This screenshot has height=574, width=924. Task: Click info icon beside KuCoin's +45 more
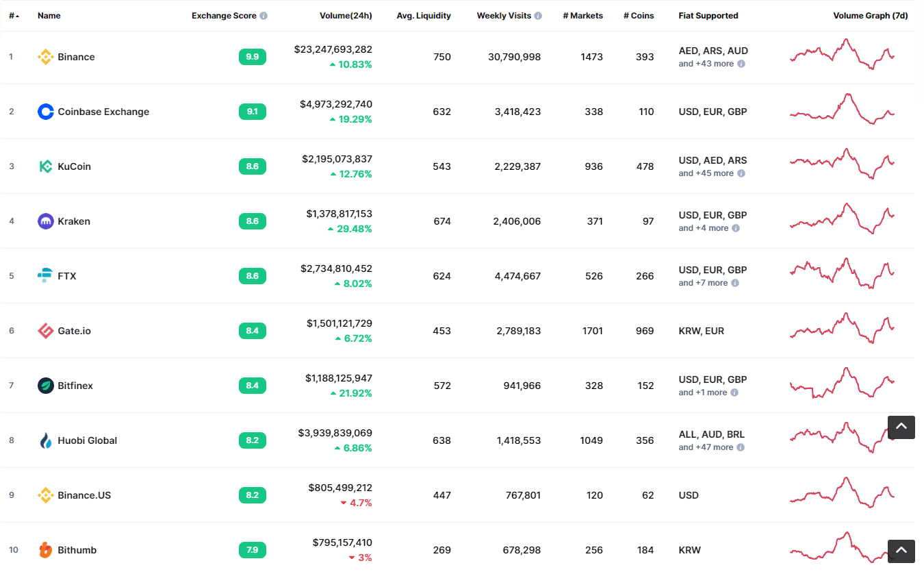pyautogui.click(x=741, y=173)
